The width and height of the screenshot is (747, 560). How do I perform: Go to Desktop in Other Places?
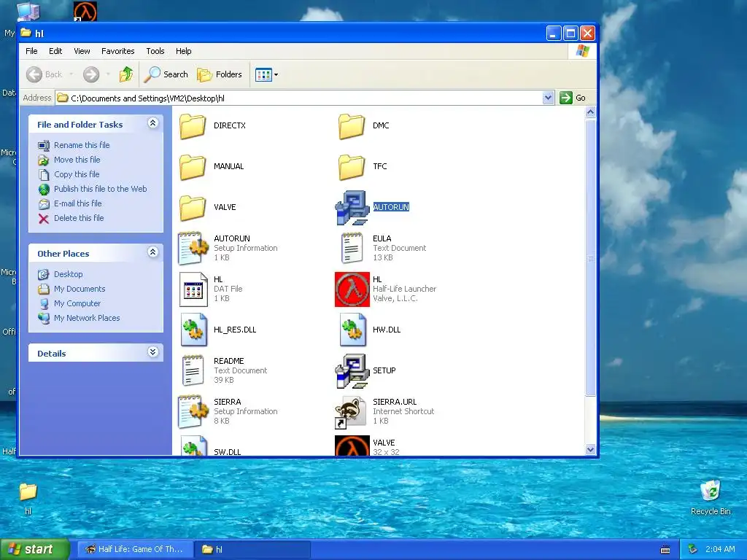68,274
